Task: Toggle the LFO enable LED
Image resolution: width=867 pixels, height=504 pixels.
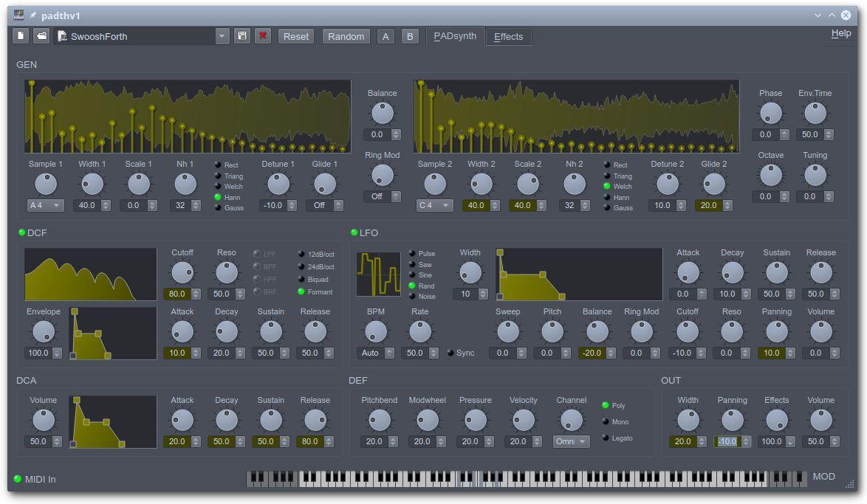Action: pyautogui.click(x=354, y=232)
